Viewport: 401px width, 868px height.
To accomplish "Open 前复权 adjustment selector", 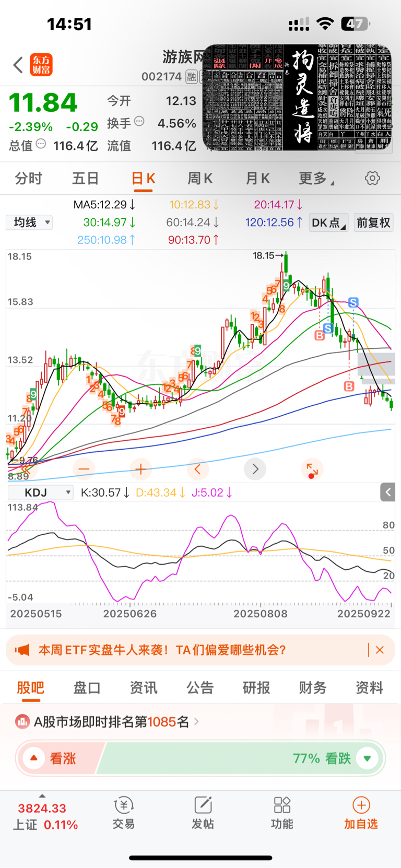I will point(373,223).
